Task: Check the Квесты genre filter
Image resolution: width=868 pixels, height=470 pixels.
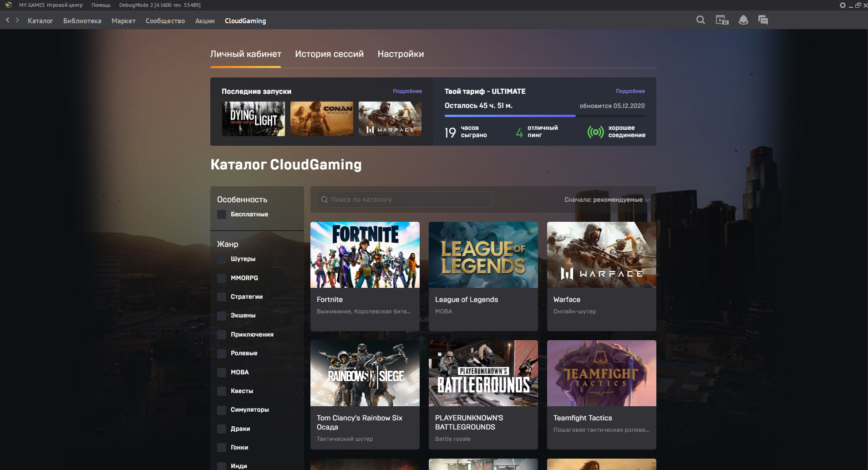Action: 222,391
